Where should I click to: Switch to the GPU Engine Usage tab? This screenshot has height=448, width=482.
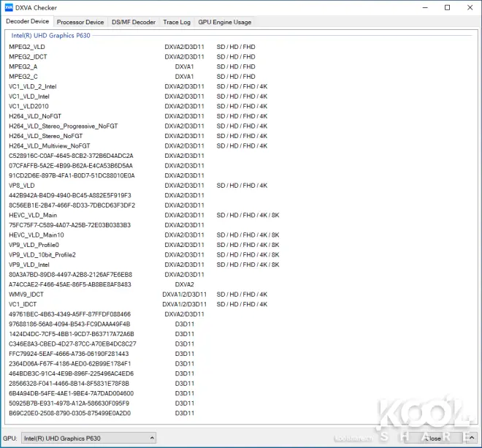225,23
